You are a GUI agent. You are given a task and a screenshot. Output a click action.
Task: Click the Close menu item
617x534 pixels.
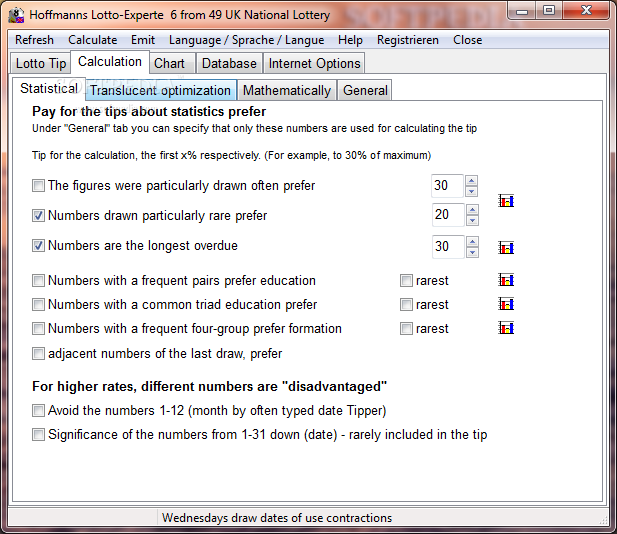467,40
